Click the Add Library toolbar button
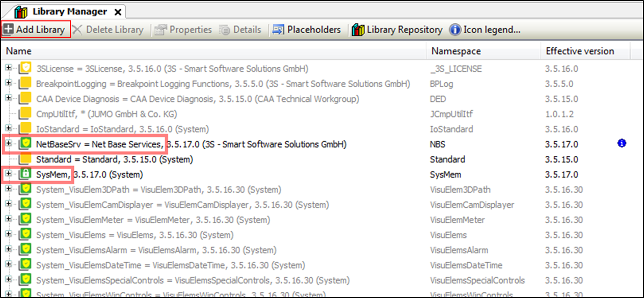 pyautogui.click(x=34, y=30)
